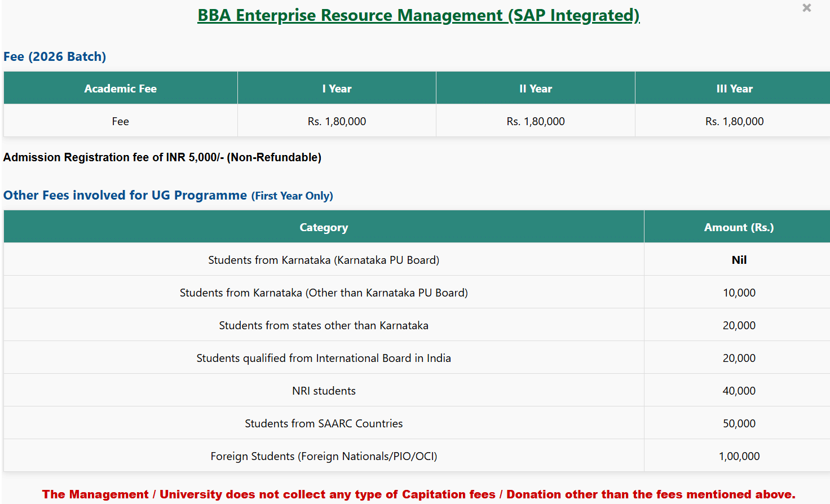The image size is (830, 504).
Task: Click the red capitation fees disclaimer text
Action: 418,494
